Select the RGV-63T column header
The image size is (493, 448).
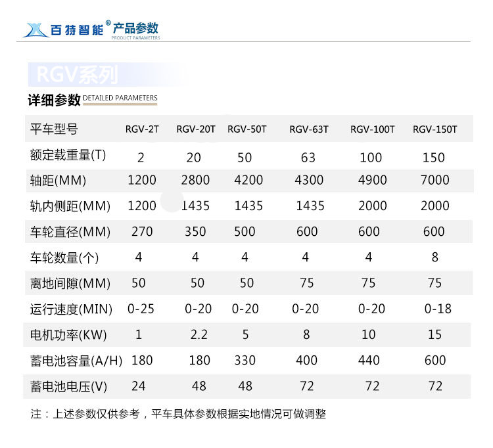click(309, 129)
